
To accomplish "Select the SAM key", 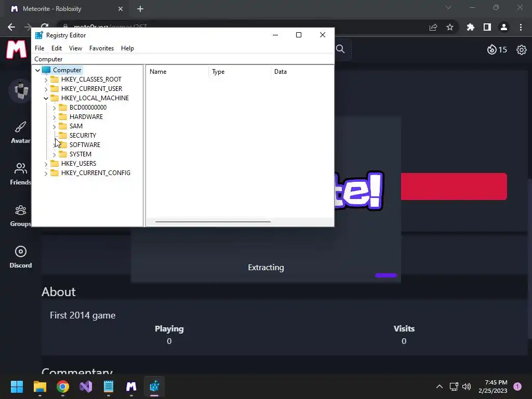I will pyautogui.click(x=76, y=126).
